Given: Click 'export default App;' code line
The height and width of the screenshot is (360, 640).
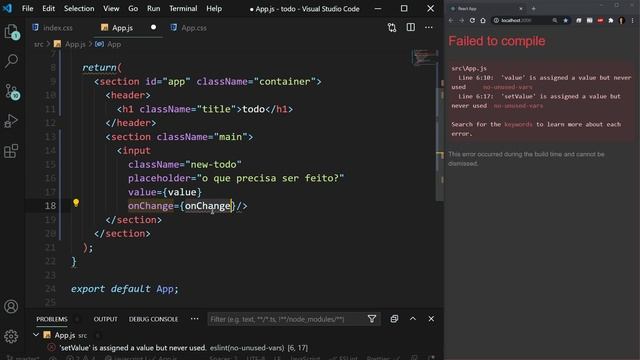Looking at the screenshot, I should point(124,289).
